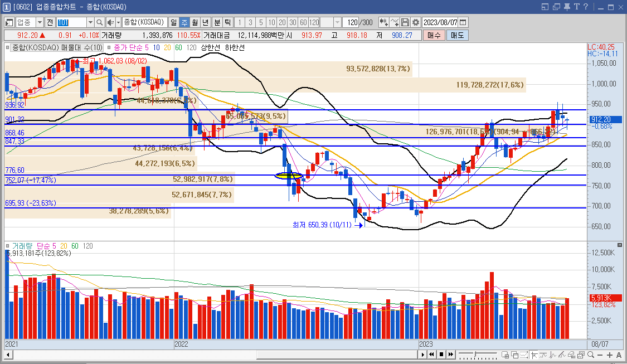This screenshot has width=627, height=364.
Task: Select the tick 틱 period tab
Action: point(227,22)
